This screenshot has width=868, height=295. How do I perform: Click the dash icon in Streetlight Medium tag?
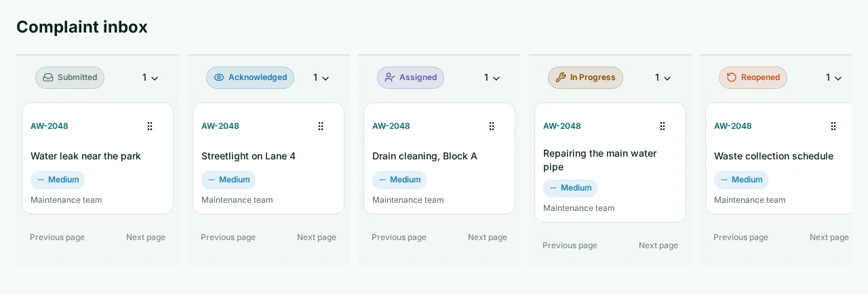point(212,180)
